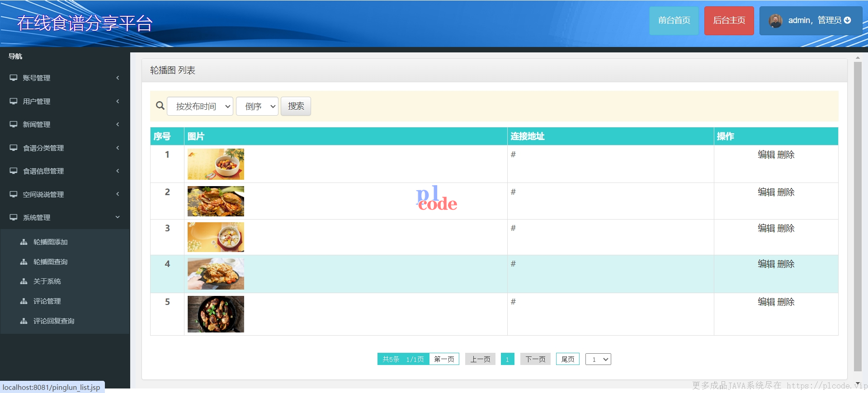Screen dimensions: 868x393
Task: Expand the 新闻管理 menu chevron
Action: coord(118,124)
